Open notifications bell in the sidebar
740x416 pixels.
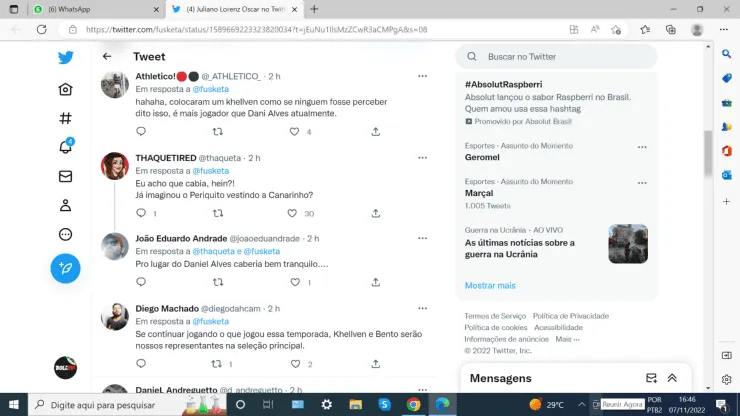coord(66,147)
